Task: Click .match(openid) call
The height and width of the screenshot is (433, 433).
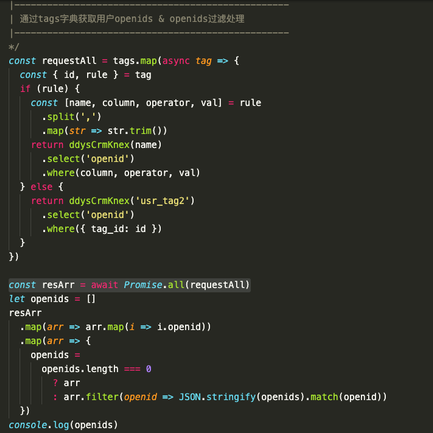Action: (343, 397)
